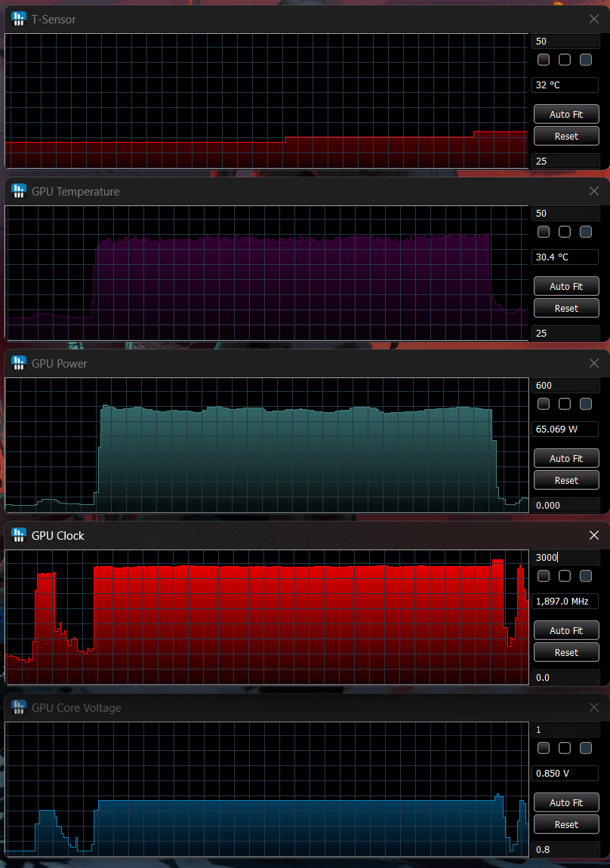Click the 32 °C current value readout

coord(565,85)
